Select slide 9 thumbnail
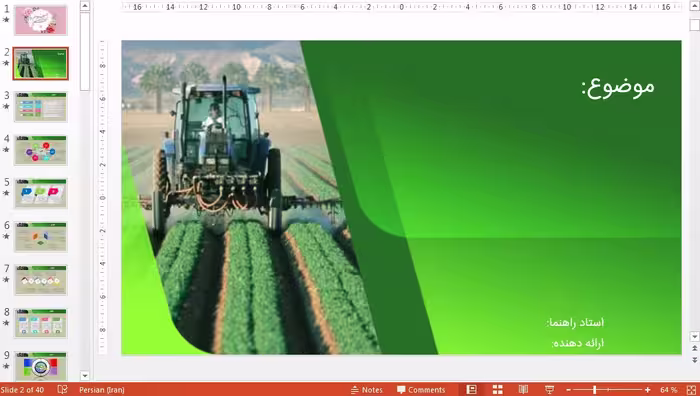The image size is (700, 396). click(41, 366)
